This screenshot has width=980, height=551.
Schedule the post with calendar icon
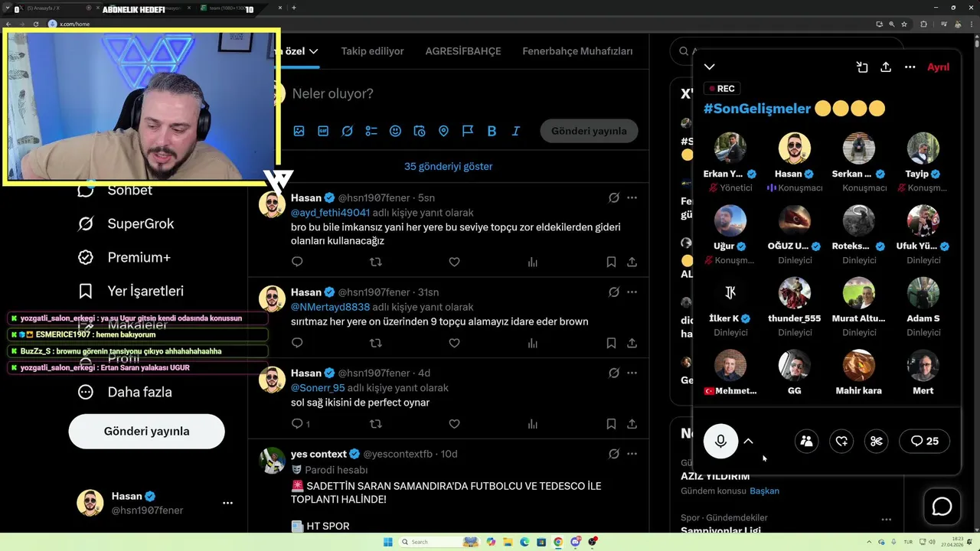click(420, 131)
